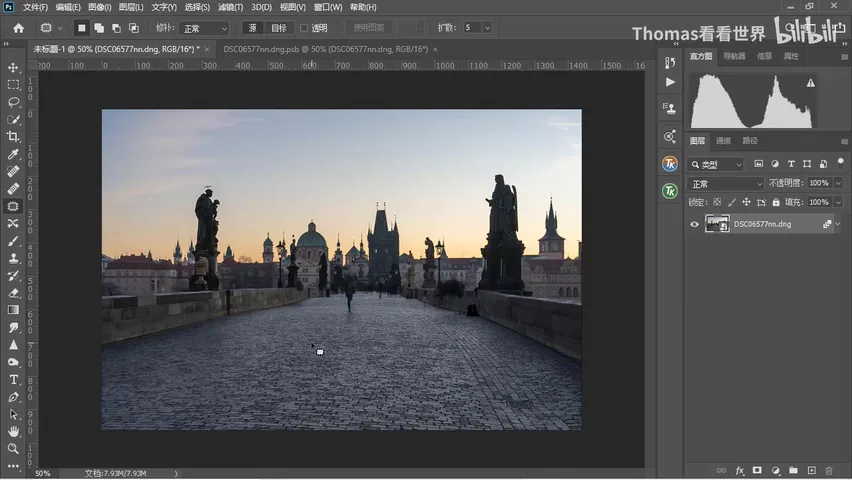Select the Horizontal Type tool
The width and height of the screenshot is (852, 480).
pyautogui.click(x=13, y=379)
